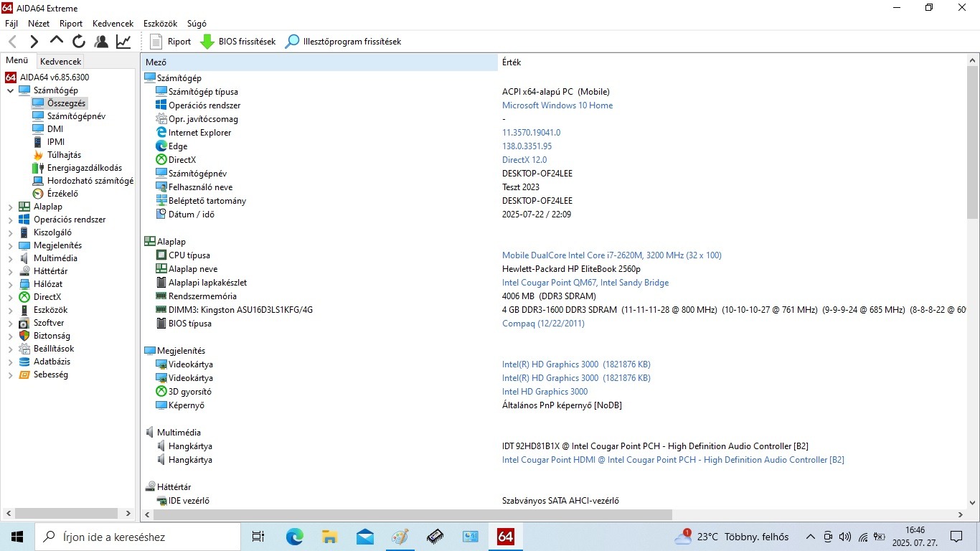This screenshot has width=980, height=551.
Task: Click the AIDA64 taskbar icon
Action: tap(506, 537)
